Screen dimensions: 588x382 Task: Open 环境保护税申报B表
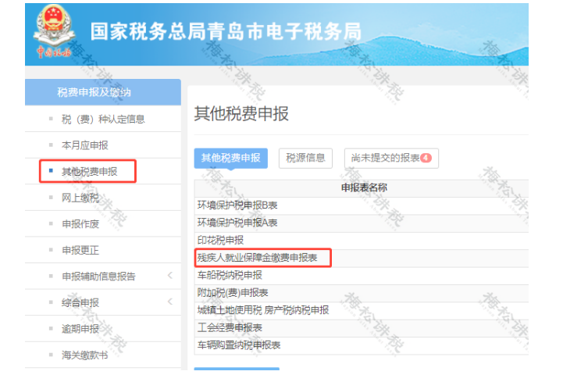pos(237,205)
